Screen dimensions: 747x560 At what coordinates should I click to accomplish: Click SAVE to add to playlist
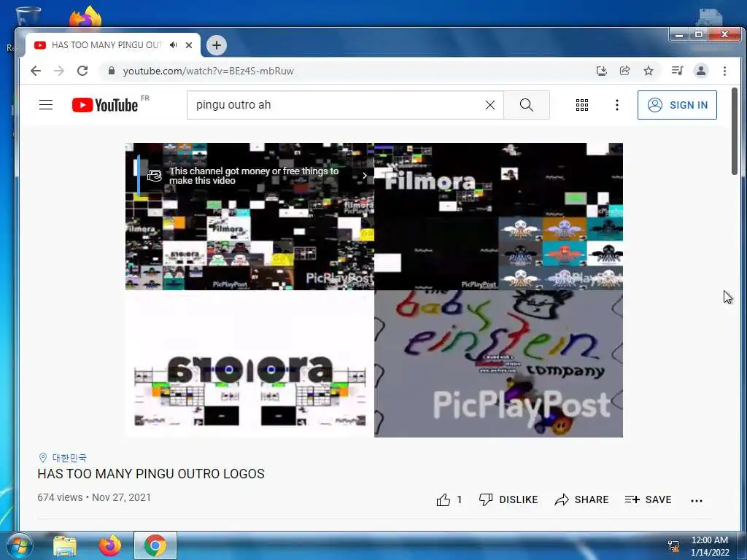tap(648, 499)
